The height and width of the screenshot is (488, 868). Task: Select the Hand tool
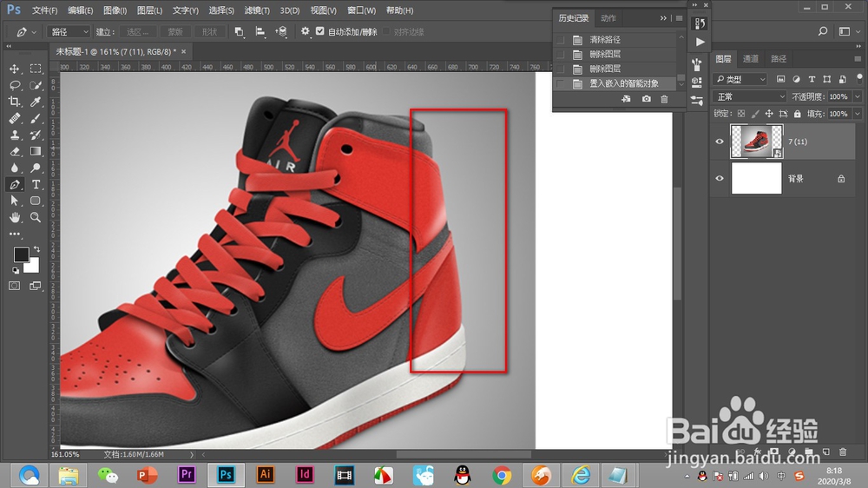pos(15,217)
